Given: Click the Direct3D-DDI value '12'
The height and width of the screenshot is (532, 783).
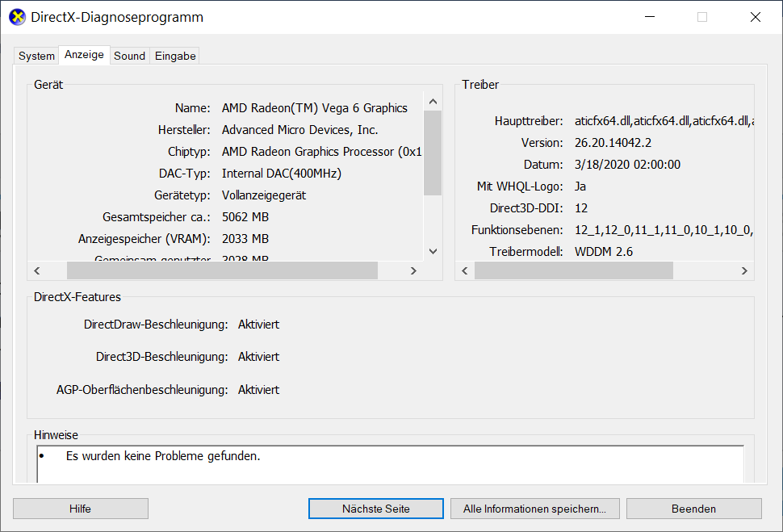Looking at the screenshot, I should tap(580, 208).
